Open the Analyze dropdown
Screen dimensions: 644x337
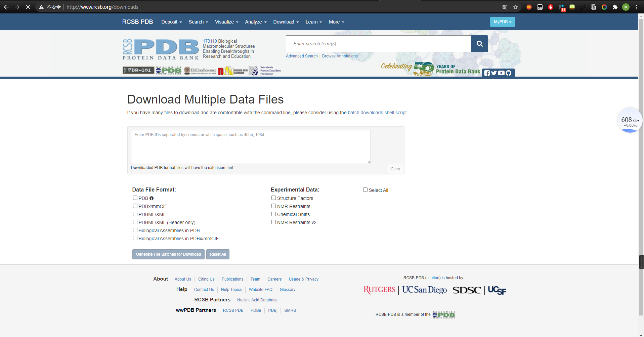coord(256,22)
